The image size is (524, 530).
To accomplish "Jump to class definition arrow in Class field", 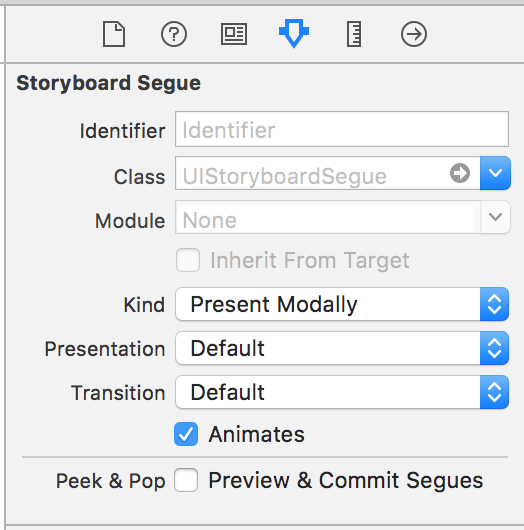I will [460, 173].
